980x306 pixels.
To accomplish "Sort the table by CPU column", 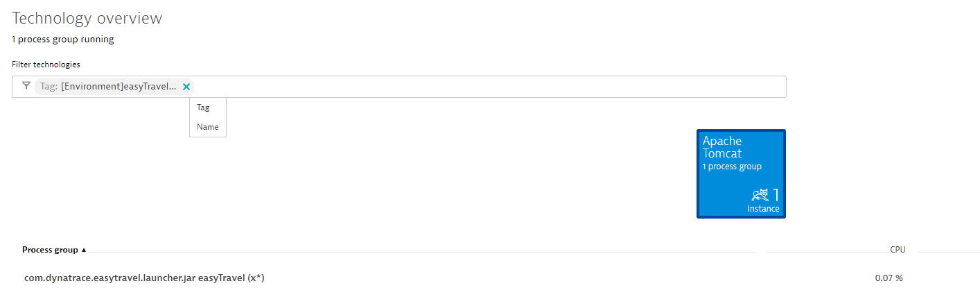I will (898, 250).
